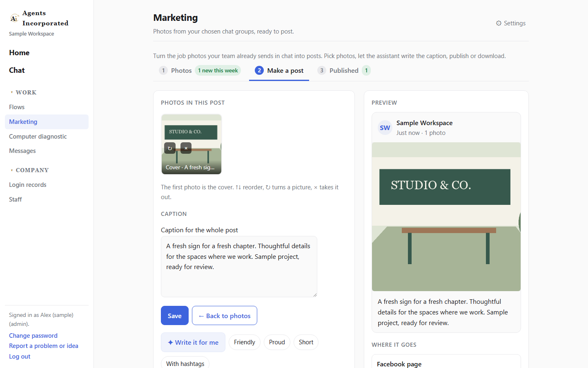Click the Save button
This screenshot has width=588, height=368.
click(175, 316)
